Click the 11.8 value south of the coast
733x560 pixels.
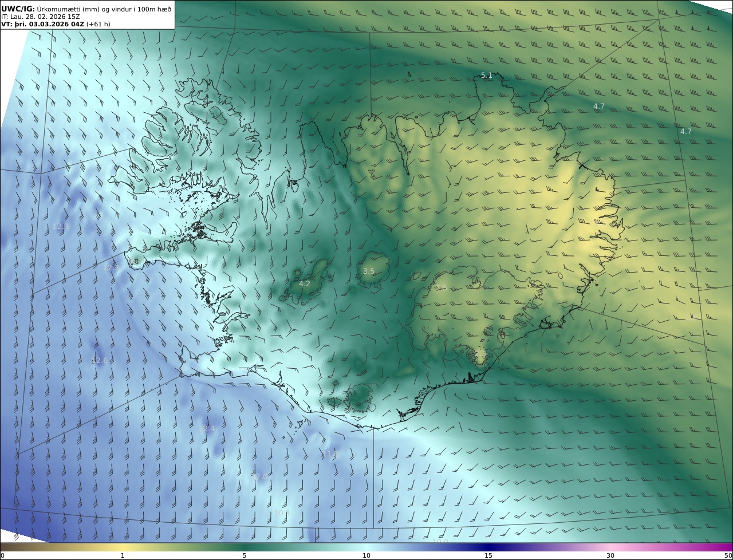pos(331,453)
